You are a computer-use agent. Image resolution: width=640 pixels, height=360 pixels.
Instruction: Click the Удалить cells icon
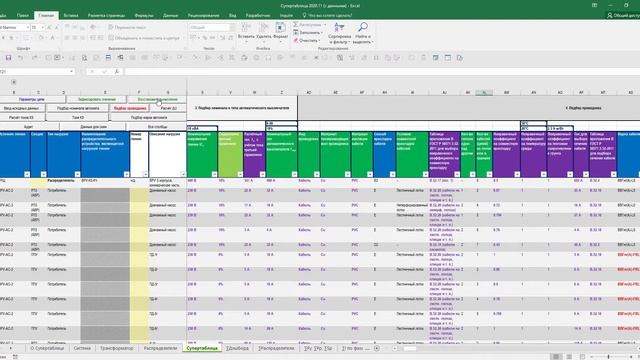point(263,28)
